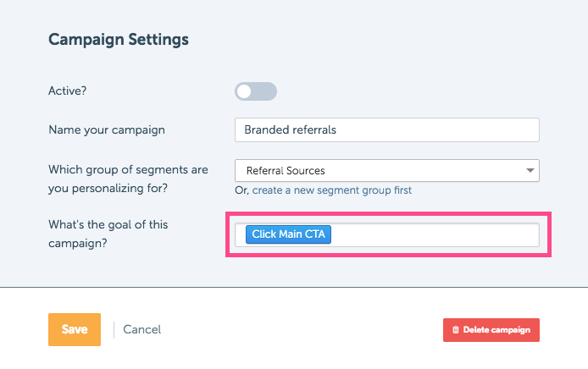
Task: Save the campaign settings
Action: pos(75,329)
